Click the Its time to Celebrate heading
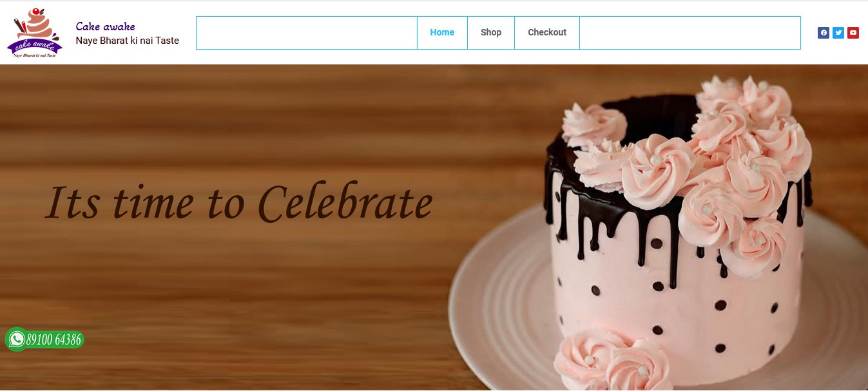Viewport: 868px width, 391px height. (x=238, y=202)
